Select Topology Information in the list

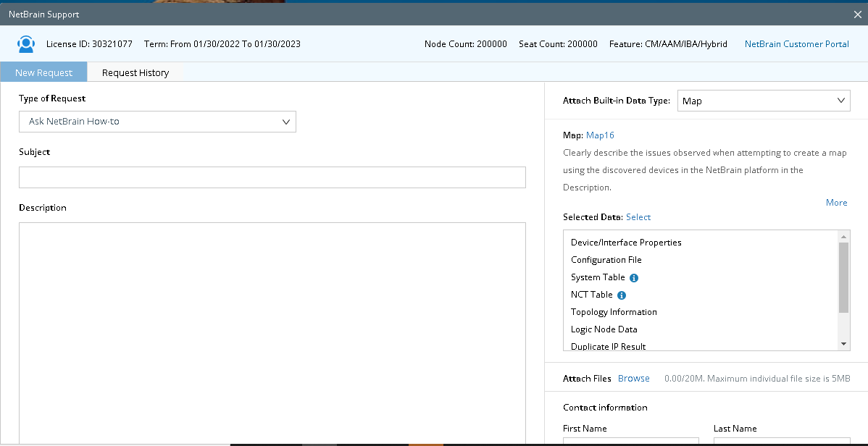[614, 312]
